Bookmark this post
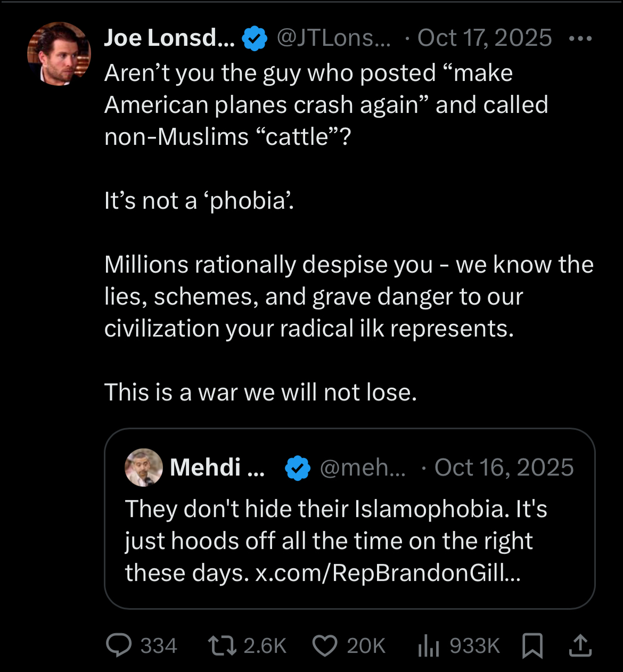Viewport: 623px width, 672px height. coord(532,645)
